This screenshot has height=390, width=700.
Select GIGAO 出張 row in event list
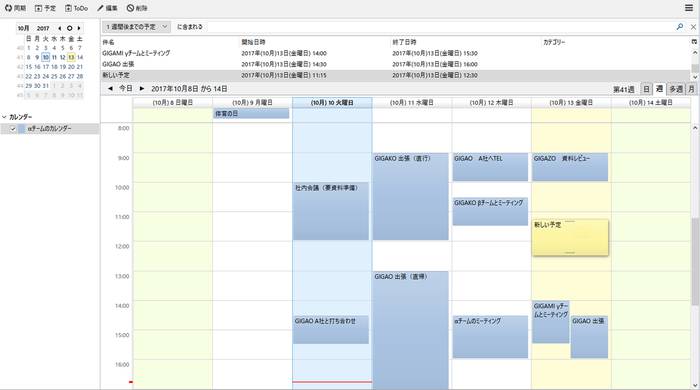(x=396, y=64)
